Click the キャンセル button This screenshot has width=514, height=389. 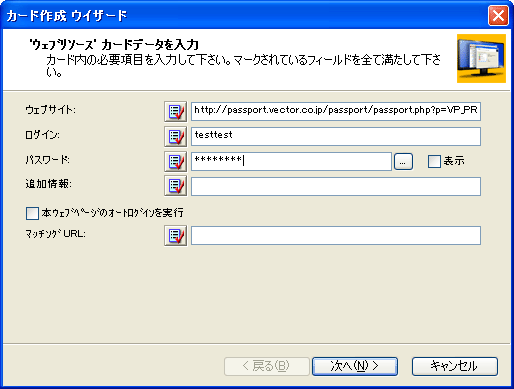455,366
